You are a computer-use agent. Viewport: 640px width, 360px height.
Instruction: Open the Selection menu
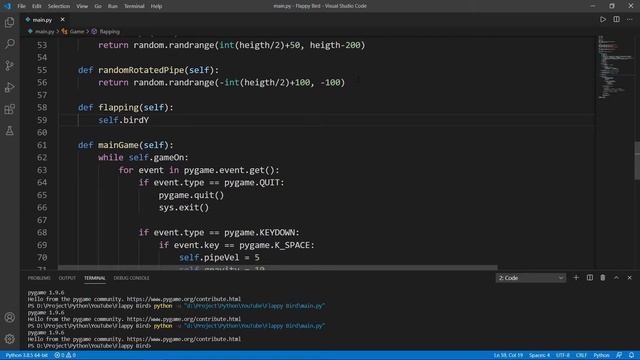59,6
